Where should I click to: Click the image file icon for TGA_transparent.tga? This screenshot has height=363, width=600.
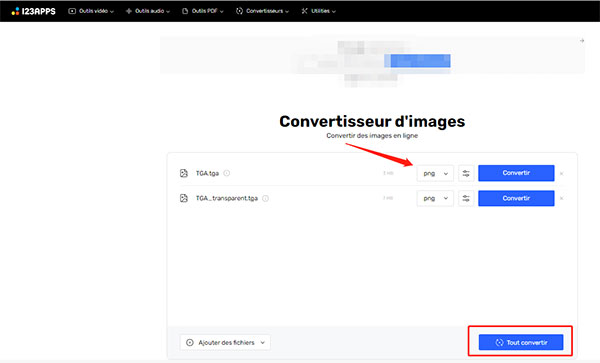pyautogui.click(x=184, y=198)
